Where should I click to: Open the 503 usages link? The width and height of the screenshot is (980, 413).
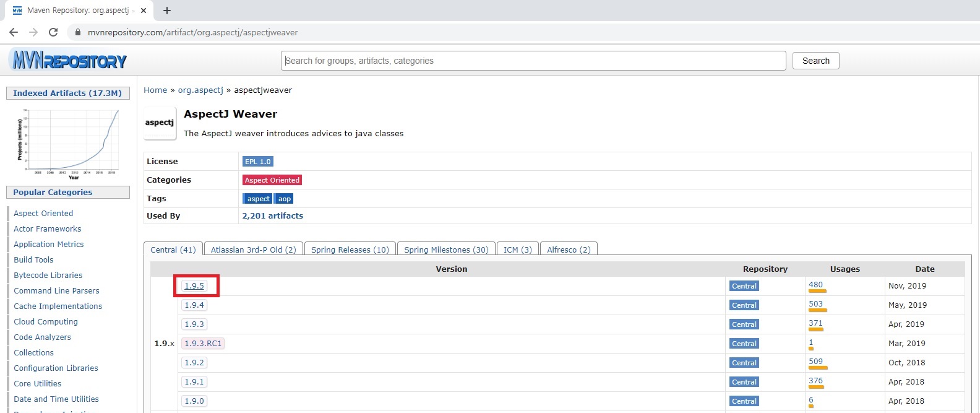(x=815, y=304)
